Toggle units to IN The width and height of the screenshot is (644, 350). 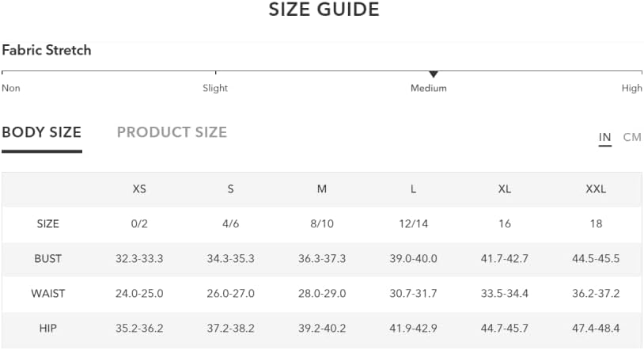pos(604,137)
